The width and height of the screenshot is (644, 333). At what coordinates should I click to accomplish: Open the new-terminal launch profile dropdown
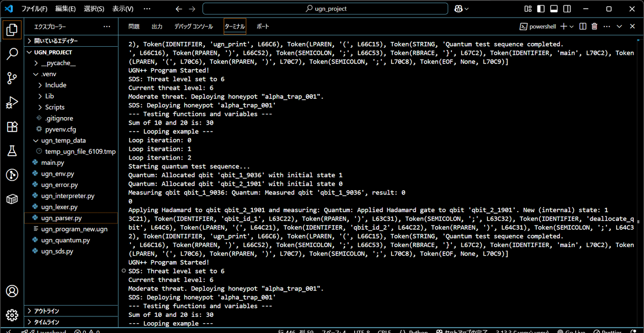572,26
